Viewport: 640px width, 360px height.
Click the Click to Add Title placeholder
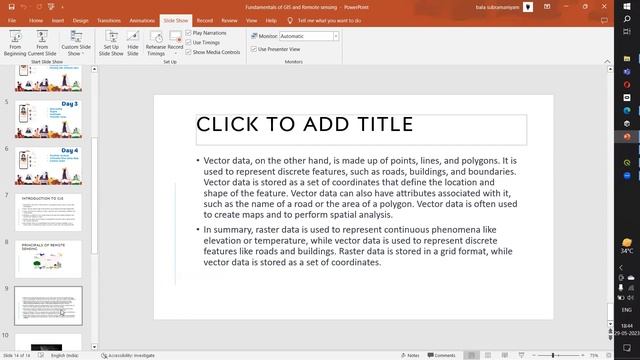pos(361,129)
